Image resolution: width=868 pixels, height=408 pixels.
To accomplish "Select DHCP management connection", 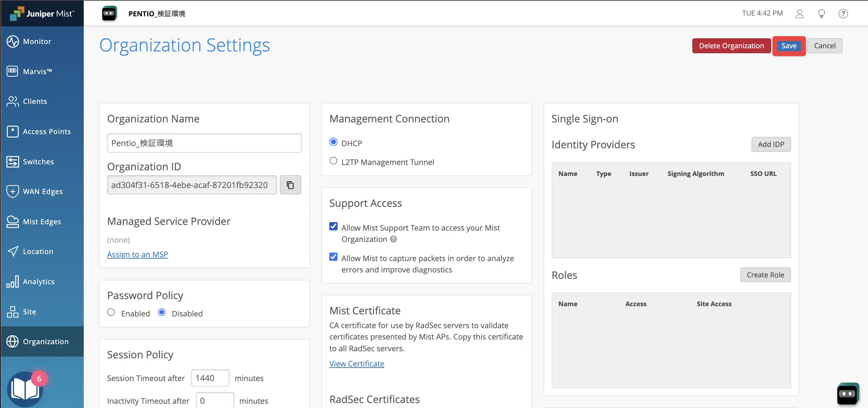I will coord(333,142).
